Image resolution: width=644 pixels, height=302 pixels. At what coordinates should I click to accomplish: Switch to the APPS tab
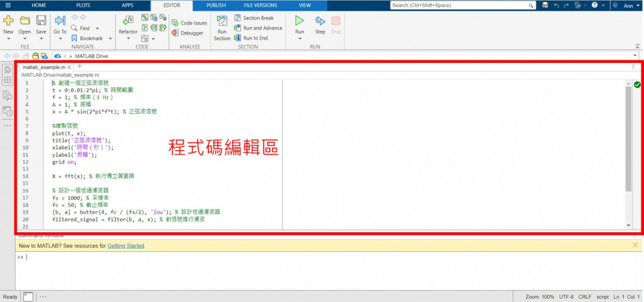tap(127, 5)
